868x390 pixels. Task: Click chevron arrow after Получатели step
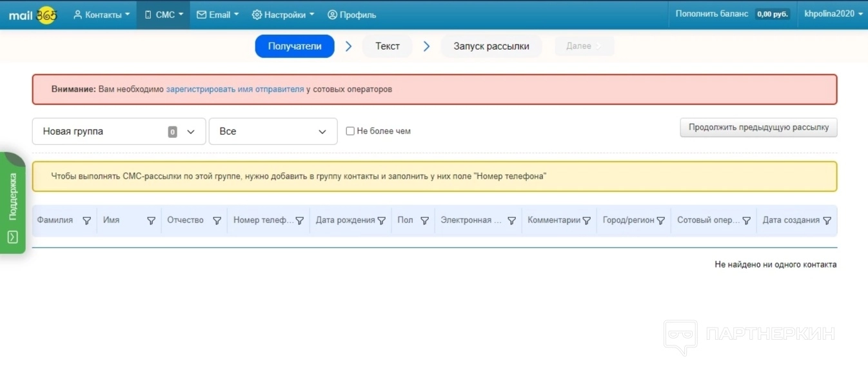tap(348, 46)
